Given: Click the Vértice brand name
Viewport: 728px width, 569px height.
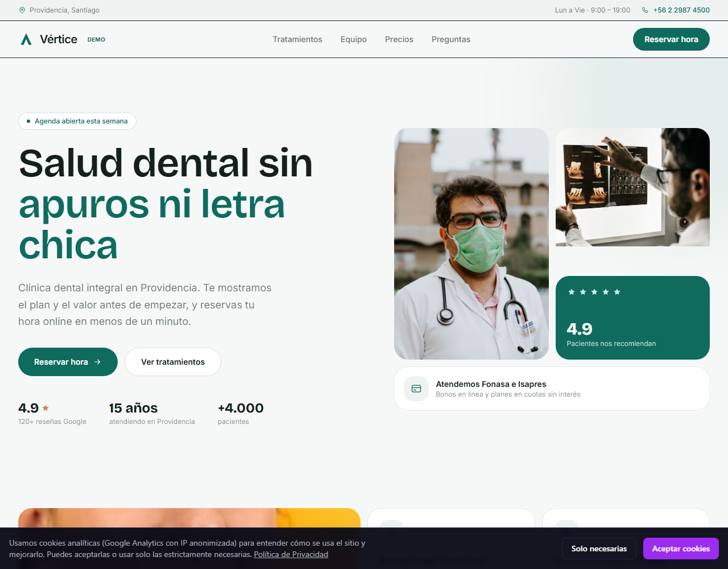Looking at the screenshot, I should 59,39.
